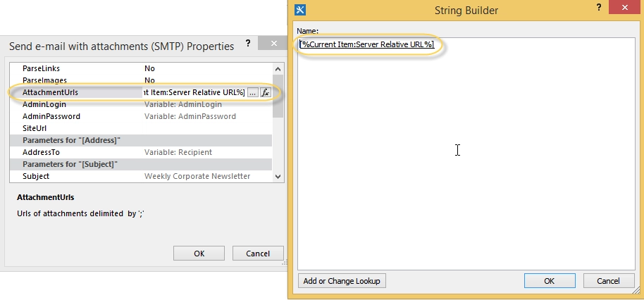The image size is (644, 300).
Task: Select the AdminPassword property
Action: click(x=51, y=116)
